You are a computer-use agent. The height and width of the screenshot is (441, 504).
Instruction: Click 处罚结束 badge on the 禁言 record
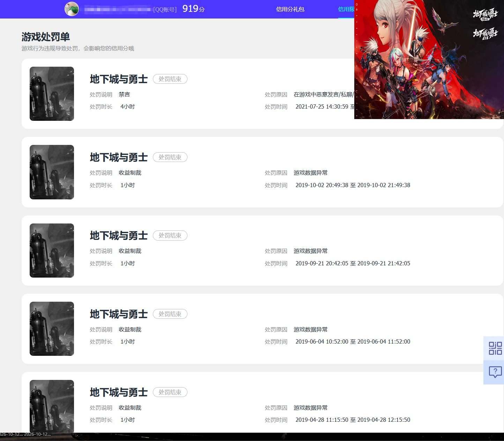pos(170,79)
